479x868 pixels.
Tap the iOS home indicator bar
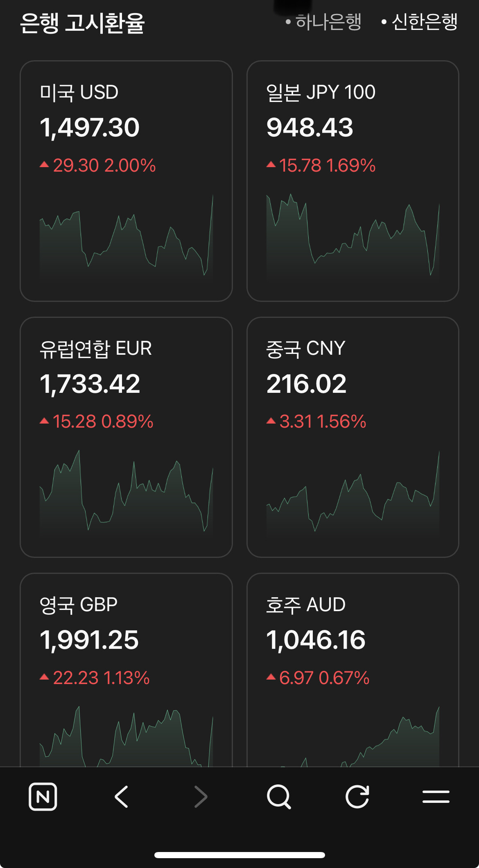click(x=239, y=855)
